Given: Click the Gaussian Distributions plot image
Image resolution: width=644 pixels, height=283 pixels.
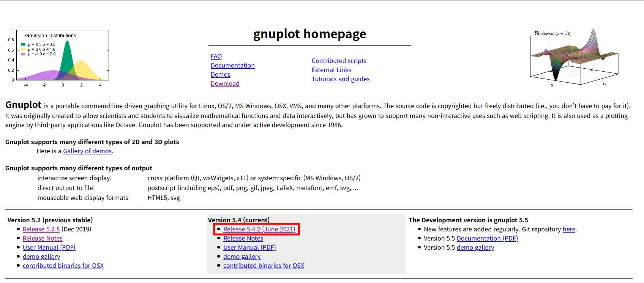Looking at the screenshot, I should coord(58,58).
